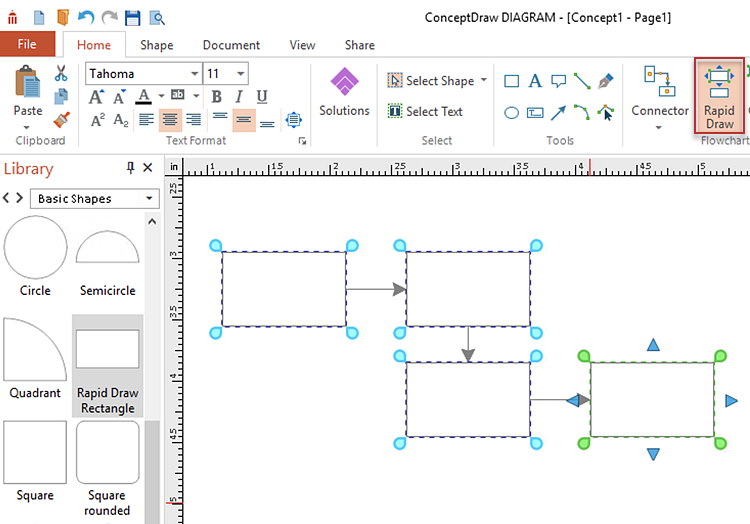Copy selection with the copy icon
750x524 pixels.
[61, 97]
